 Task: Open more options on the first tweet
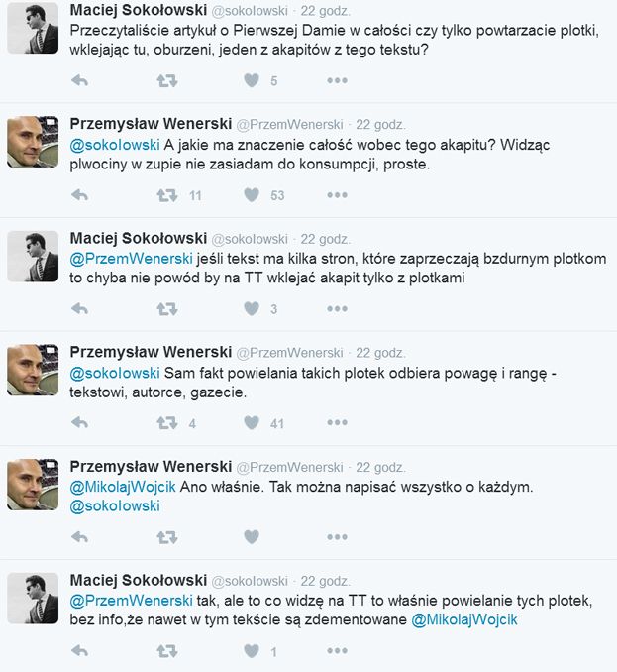[338, 80]
